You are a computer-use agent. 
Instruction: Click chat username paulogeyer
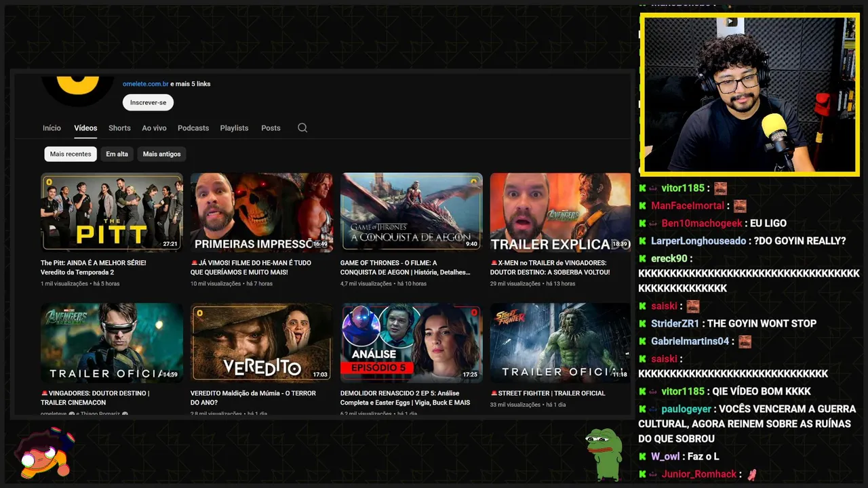(686, 409)
